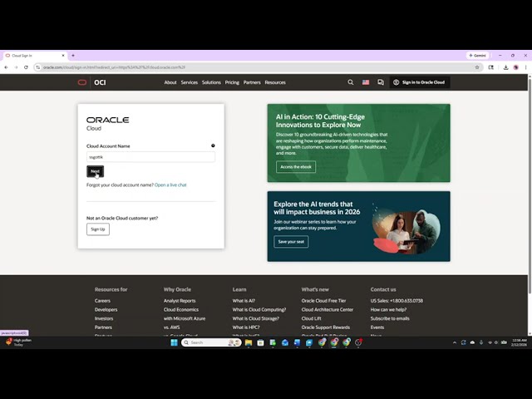Open What is Cloud Storage? link
532x399 pixels.
pos(256,318)
